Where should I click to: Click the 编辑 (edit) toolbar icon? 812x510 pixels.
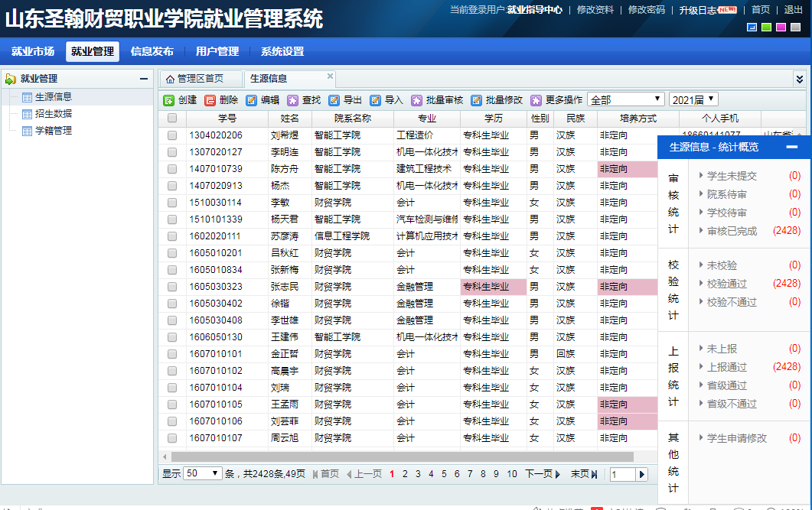pos(252,100)
